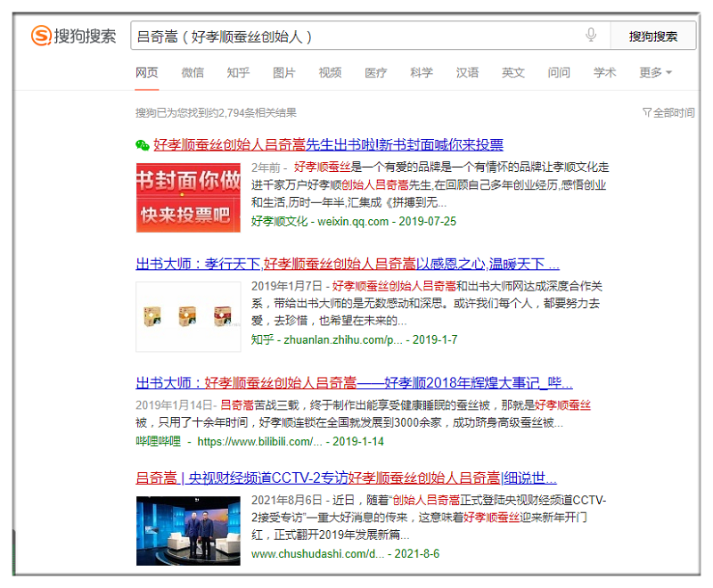
Task: Open the CCTV-2 专访 result link
Action: 346,478
